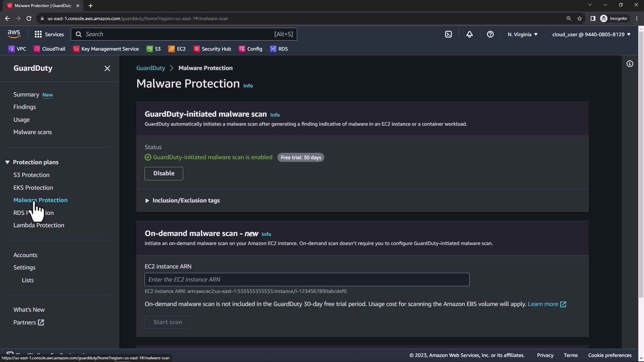Open the notifications bell icon
The width and height of the screenshot is (644, 362).
[x=469, y=34]
